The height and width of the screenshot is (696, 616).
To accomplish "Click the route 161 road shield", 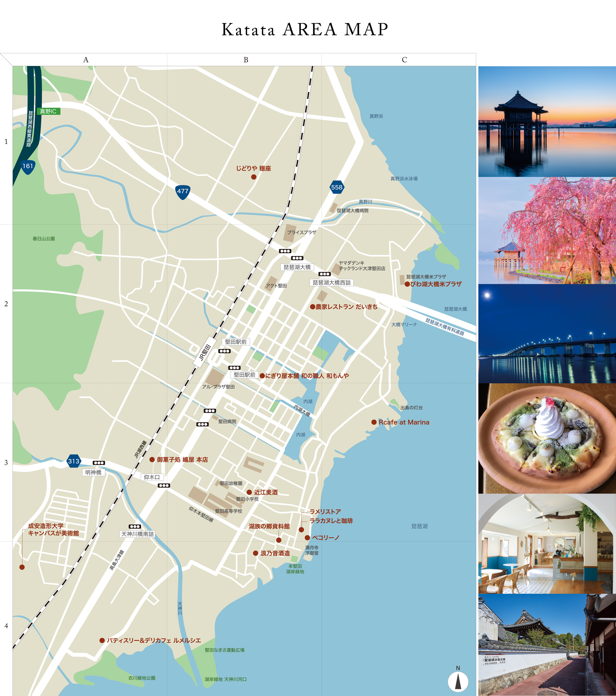I will (x=28, y=167).
